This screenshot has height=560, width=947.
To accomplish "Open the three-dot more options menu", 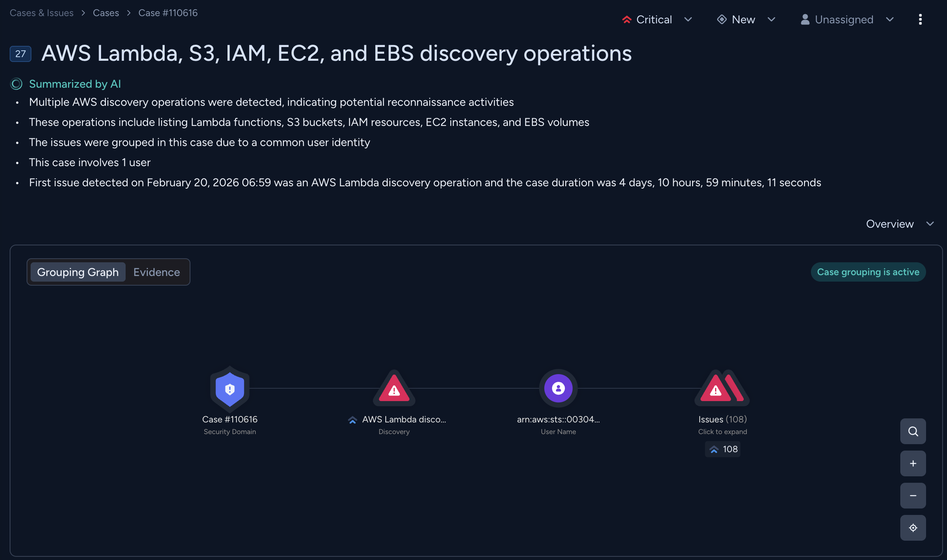I will click(920, 19).
